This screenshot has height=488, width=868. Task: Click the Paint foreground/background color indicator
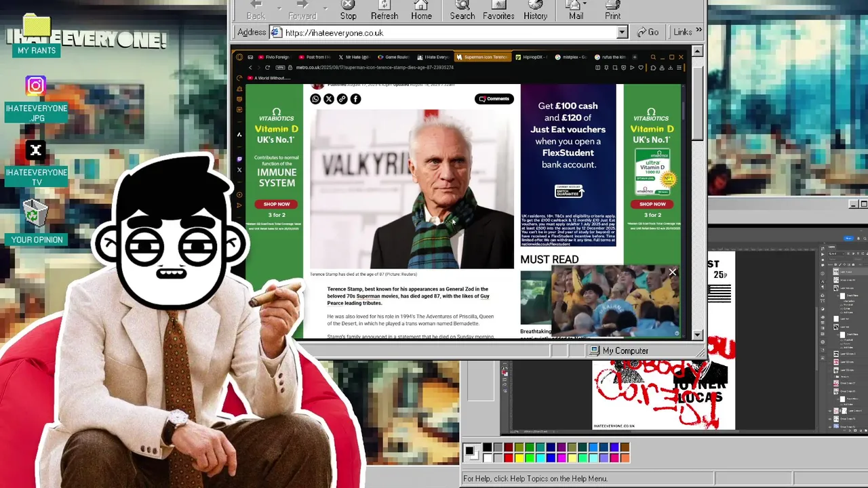click(x=472, y=453)
